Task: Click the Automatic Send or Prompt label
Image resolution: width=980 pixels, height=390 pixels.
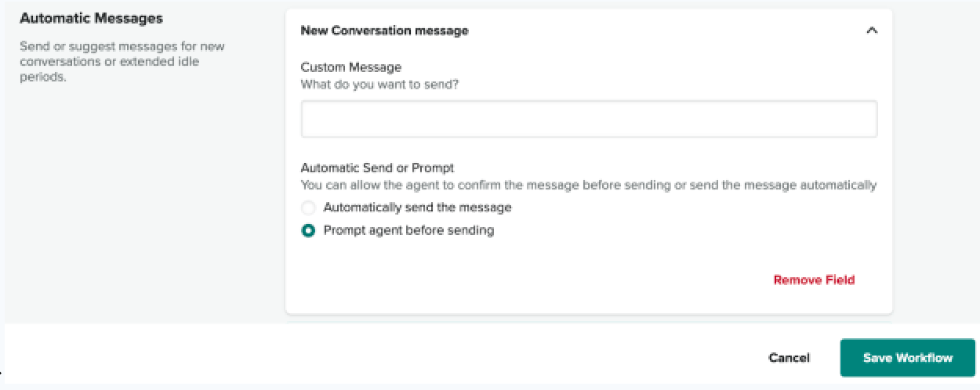Action: tap(377, 168)
